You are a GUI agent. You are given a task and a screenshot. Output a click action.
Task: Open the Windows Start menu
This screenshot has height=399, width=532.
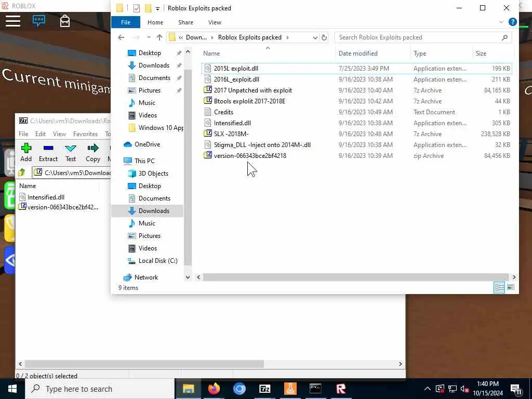(12, 389)
